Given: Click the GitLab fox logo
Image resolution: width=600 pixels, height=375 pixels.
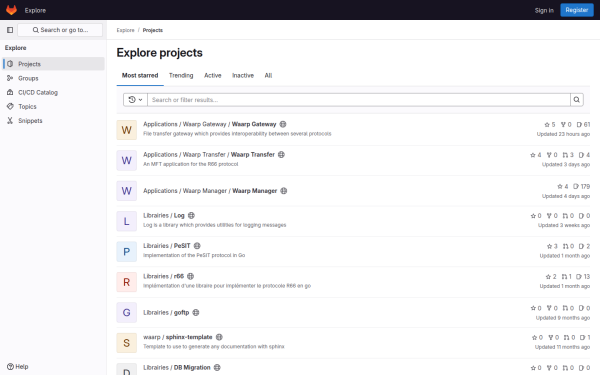Looking at the screenshot, I should point(11,10).
